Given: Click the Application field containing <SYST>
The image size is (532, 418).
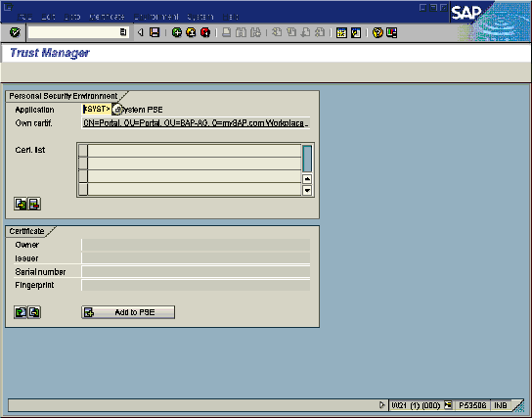Looking at the screenshot, I should click(x=97, y=109).
